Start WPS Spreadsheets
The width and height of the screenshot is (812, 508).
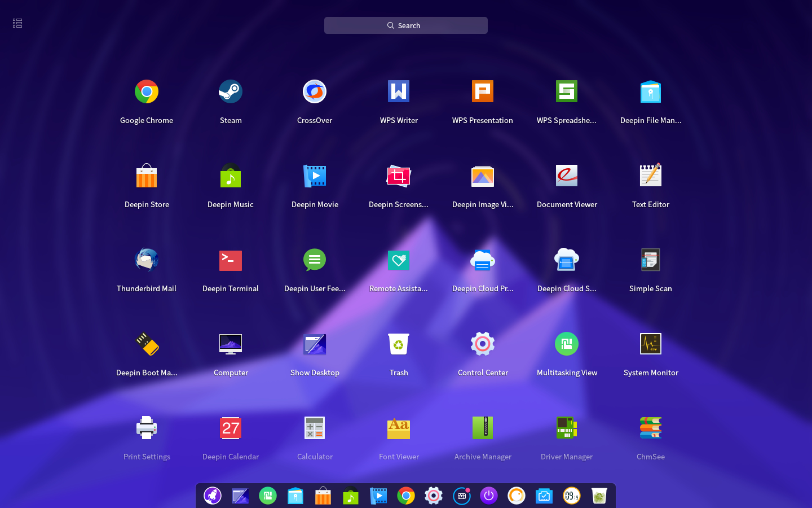tap(567, 91)
